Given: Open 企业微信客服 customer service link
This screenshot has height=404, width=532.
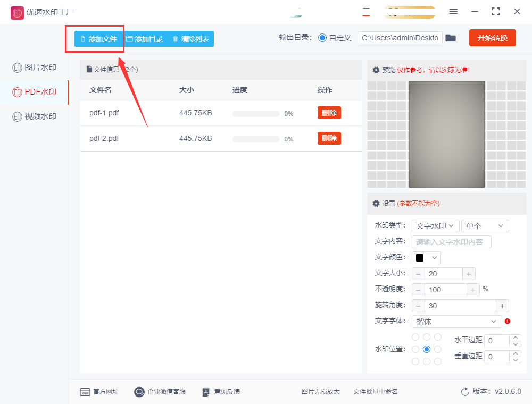Looking at the screenshot, I should pyautogui.click(x=160, y=392).
